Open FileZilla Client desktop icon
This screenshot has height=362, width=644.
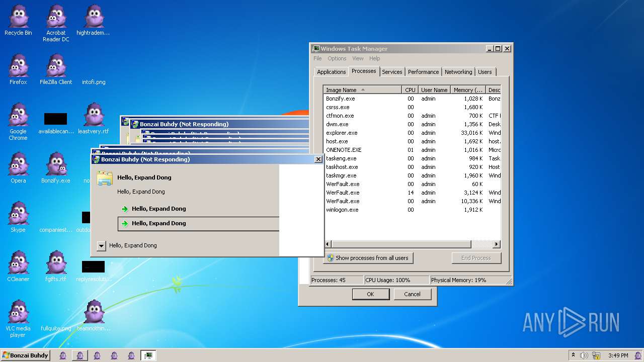(x=56, y=69)
